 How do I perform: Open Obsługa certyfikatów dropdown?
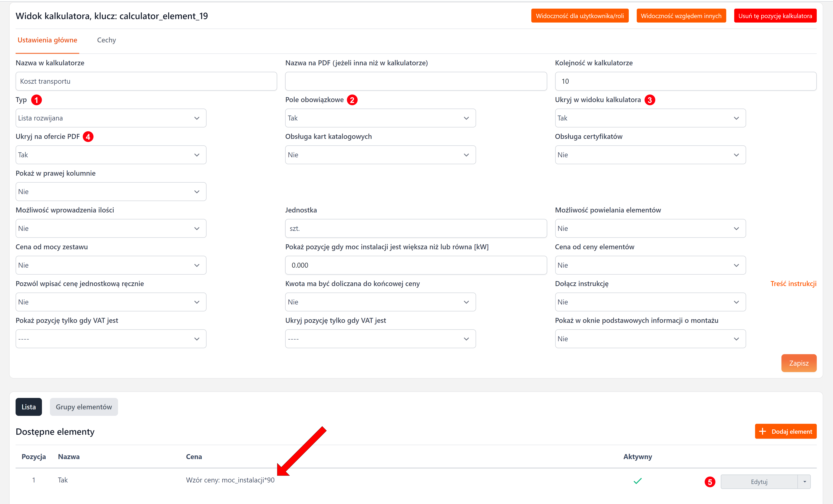(650, 155)
